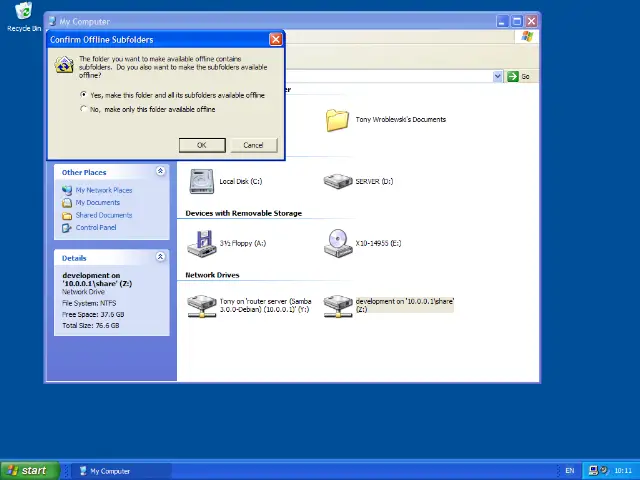Open Control Panel link

click(96, 228)
